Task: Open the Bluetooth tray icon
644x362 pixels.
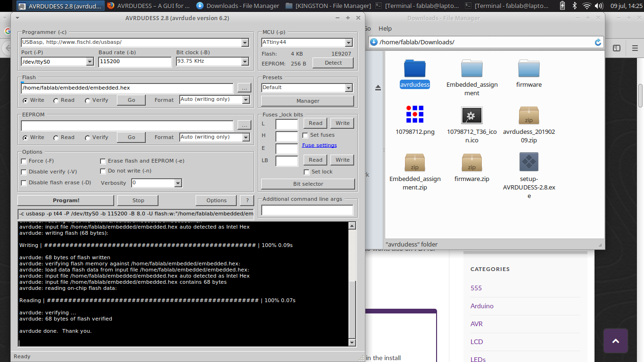Action: pyautogui.click(x=575, y=6)
